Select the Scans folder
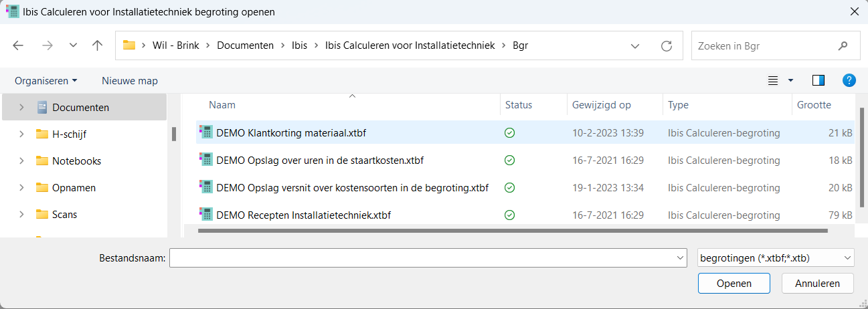Viewport: 868px width, 309px height. tap(64, 214)
